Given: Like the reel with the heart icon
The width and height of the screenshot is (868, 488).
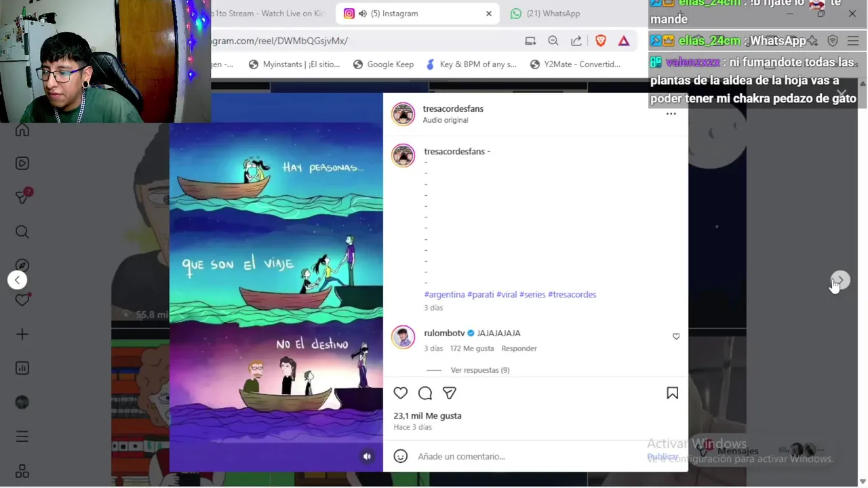Looking at the screenshot, I should (x=401, y=393).
